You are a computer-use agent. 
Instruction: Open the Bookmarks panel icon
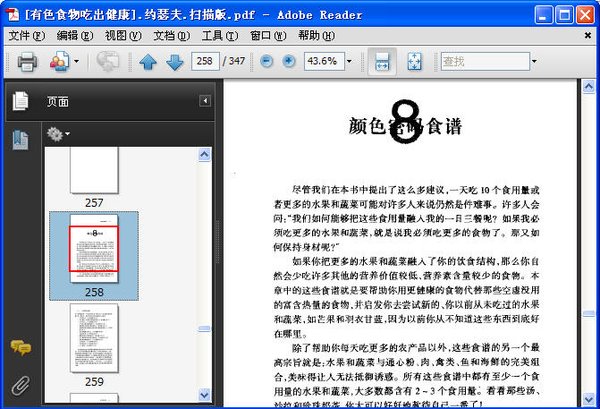pyautogui.click(x=20, y=140)
